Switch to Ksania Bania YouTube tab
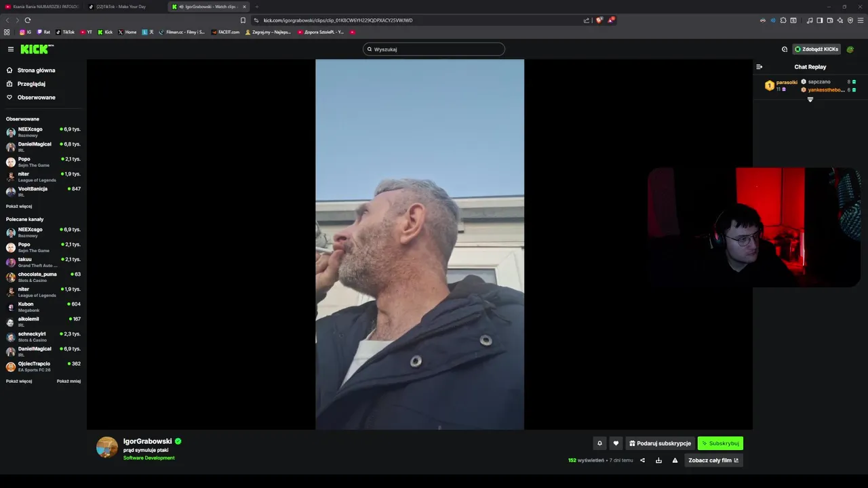The width and height of the screenshot is (868, 488). click(x=42, y=7)
